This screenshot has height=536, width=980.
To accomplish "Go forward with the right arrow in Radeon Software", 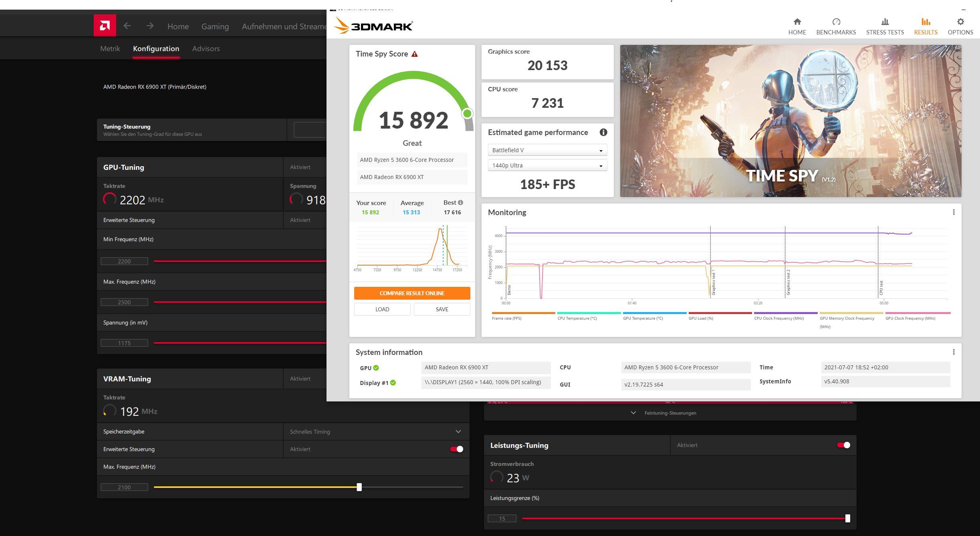I will [150, 26].
